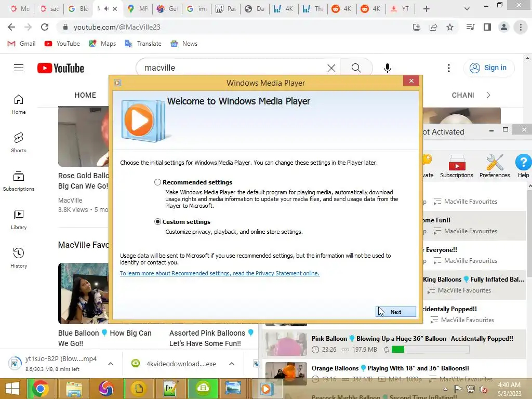Start voice search with the microphone icon
The height and width of the screenshot is (399, 532).
click(x=387, y=68)
